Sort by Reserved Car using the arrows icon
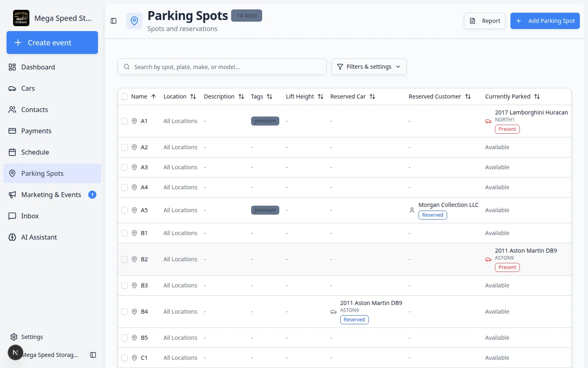Screen dimensions: 588x368 (372, 96)
